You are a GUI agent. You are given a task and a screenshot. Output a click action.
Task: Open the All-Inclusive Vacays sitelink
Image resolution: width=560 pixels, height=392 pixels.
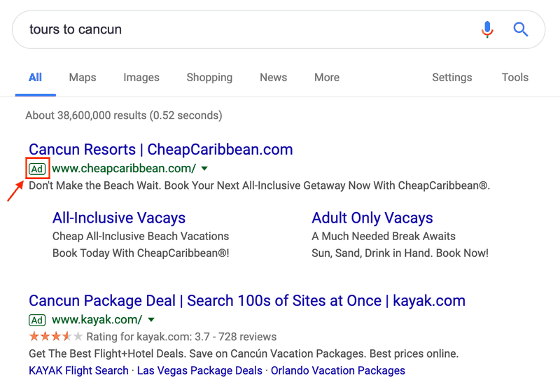[x=119, y=218]
